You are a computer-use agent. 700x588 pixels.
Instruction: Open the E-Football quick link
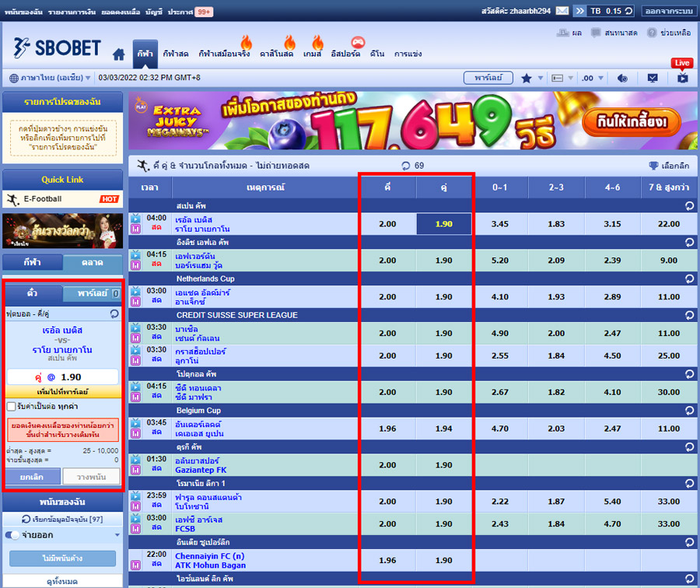click(62, 199)
